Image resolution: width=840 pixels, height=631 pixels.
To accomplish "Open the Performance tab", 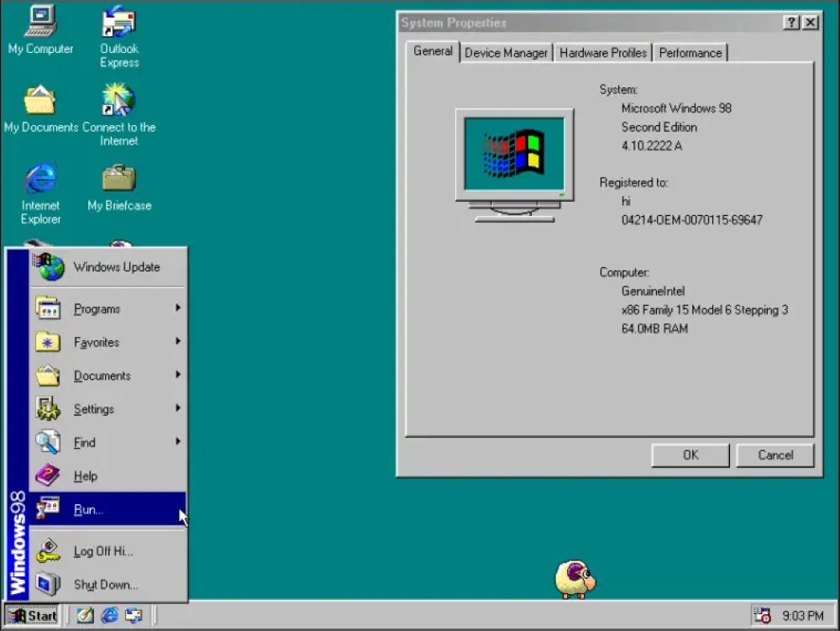I will click(690, 52).
